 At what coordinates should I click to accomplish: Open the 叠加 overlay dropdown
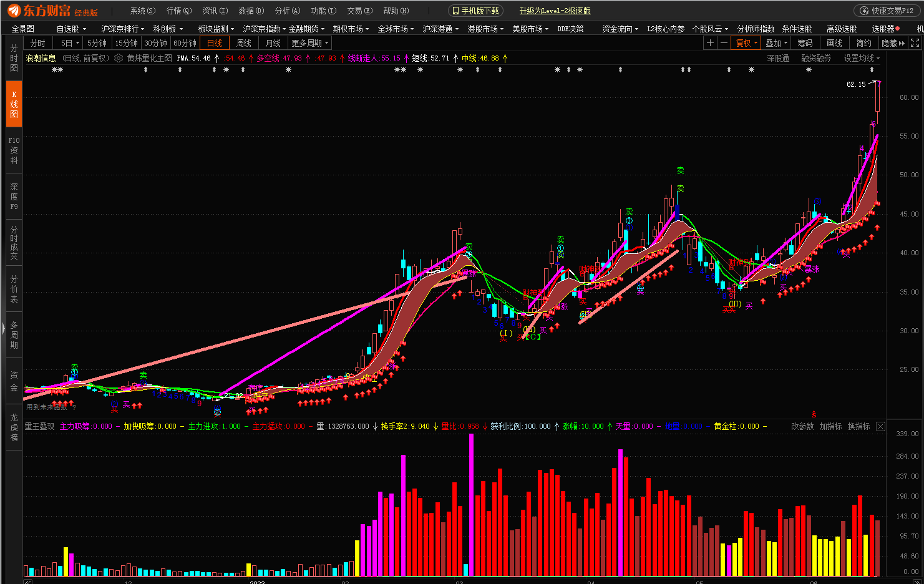pyautogui.click(x=777, y=43)
